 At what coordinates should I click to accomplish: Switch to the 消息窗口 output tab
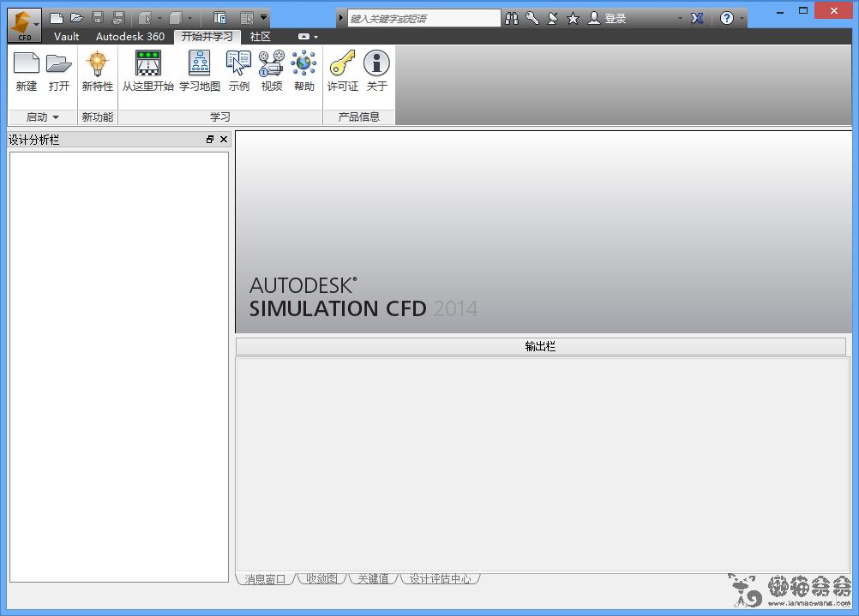(265, 579)
